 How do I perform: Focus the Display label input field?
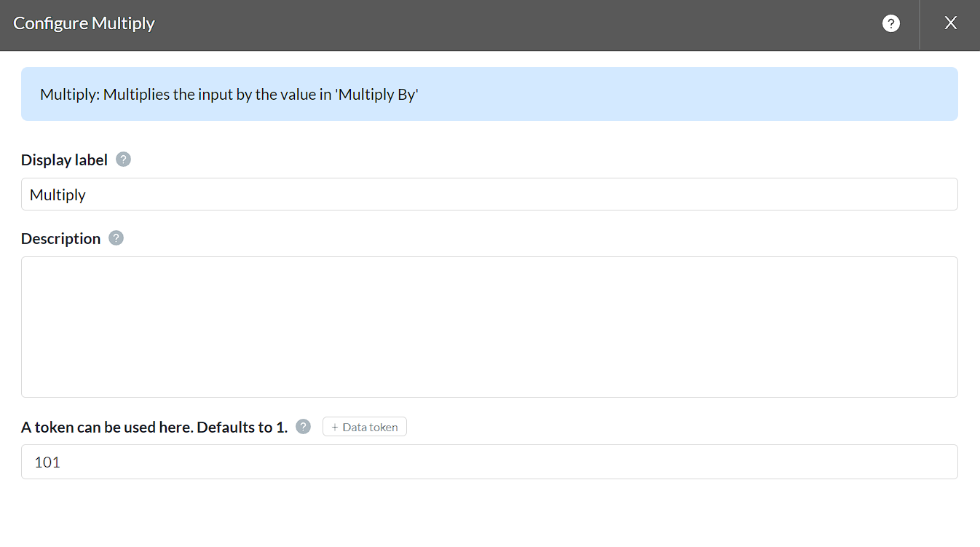(489, 194)
